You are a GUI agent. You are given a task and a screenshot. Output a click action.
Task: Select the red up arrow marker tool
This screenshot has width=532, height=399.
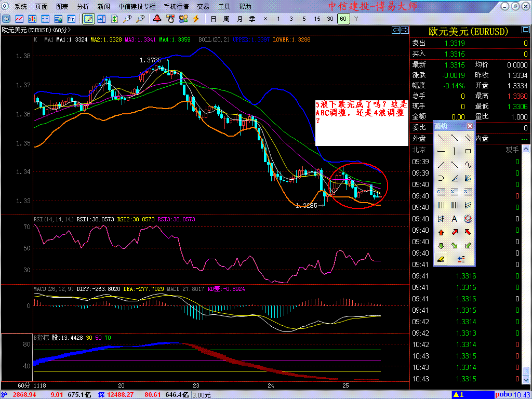(441, 232)
